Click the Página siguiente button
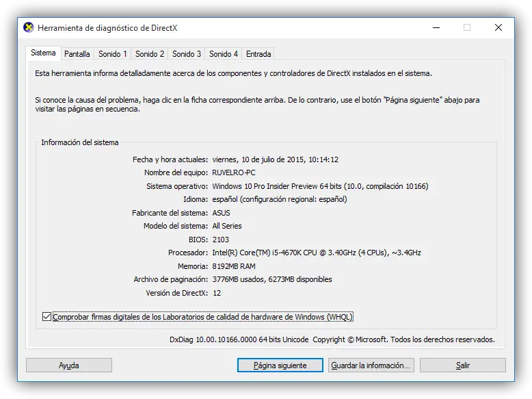Screen dimensions: 532x399 (x=280, y=365)
